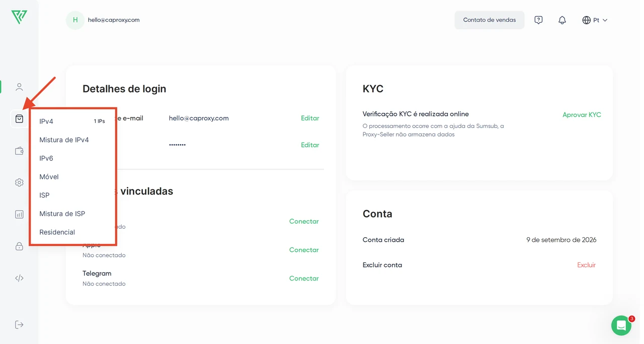Image resolution: width=644 pixels, height=344 pixels.
Task: Select Residencial in the orders menu
Action: click(57, 232)
